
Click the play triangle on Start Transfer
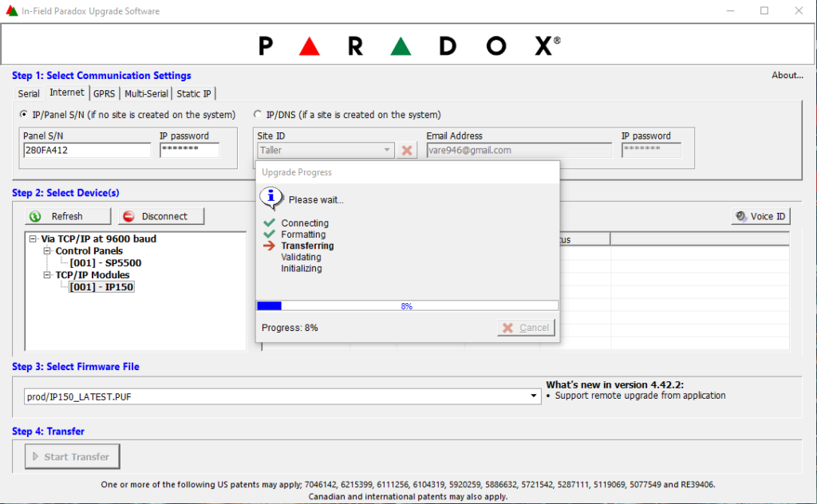35,457
